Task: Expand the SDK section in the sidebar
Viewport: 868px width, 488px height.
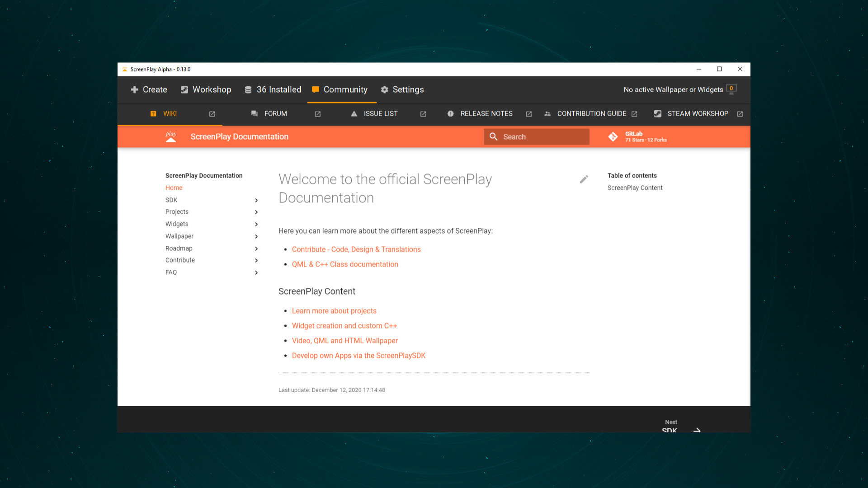Action: point(256,200)
